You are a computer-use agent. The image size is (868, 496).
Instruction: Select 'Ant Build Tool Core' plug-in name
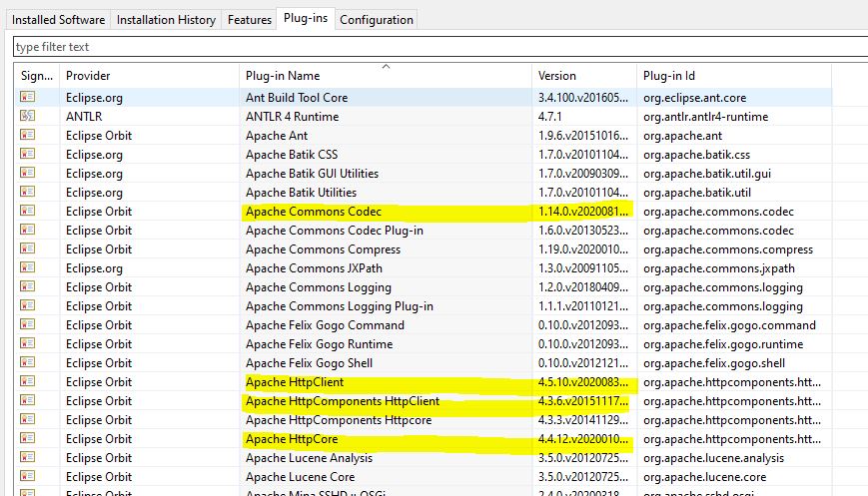point(297,98)
